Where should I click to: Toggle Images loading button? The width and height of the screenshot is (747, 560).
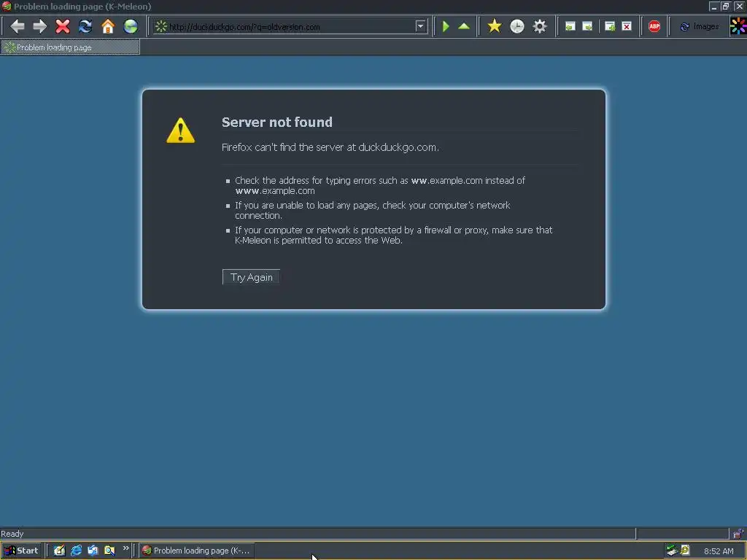[700, 27]
